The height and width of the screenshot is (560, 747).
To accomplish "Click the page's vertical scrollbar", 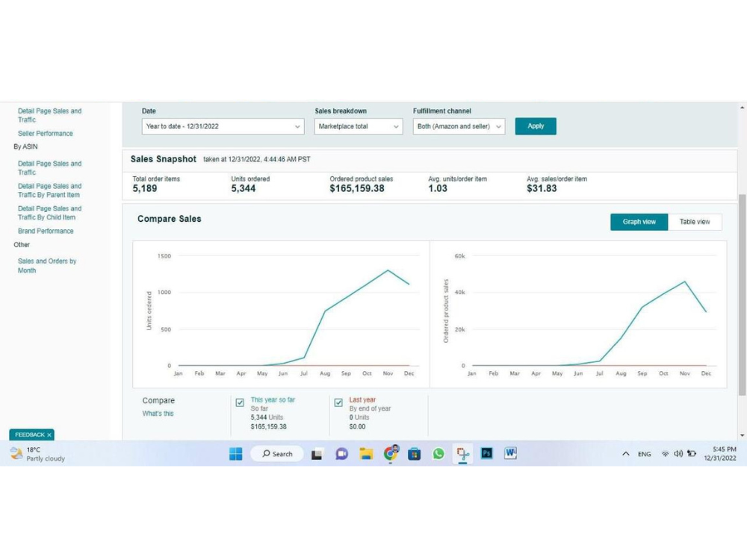I will (742, 299).
